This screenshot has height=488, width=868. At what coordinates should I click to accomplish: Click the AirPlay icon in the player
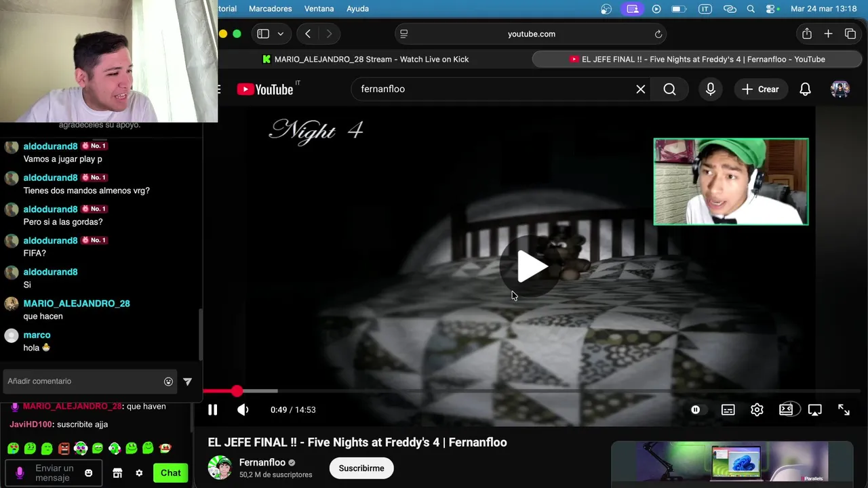coord(814,409)
